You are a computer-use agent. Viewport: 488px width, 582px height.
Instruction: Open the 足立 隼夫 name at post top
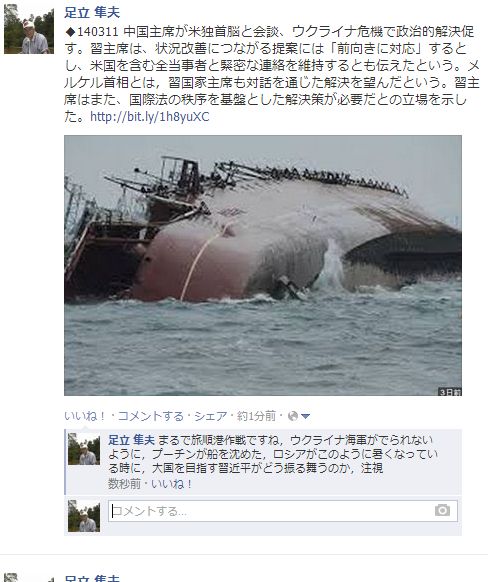(92, 12)
